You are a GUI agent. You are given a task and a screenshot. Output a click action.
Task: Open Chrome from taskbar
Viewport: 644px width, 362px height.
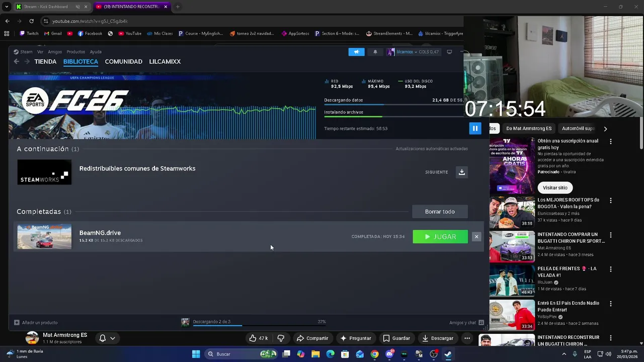tap(374, 354)
